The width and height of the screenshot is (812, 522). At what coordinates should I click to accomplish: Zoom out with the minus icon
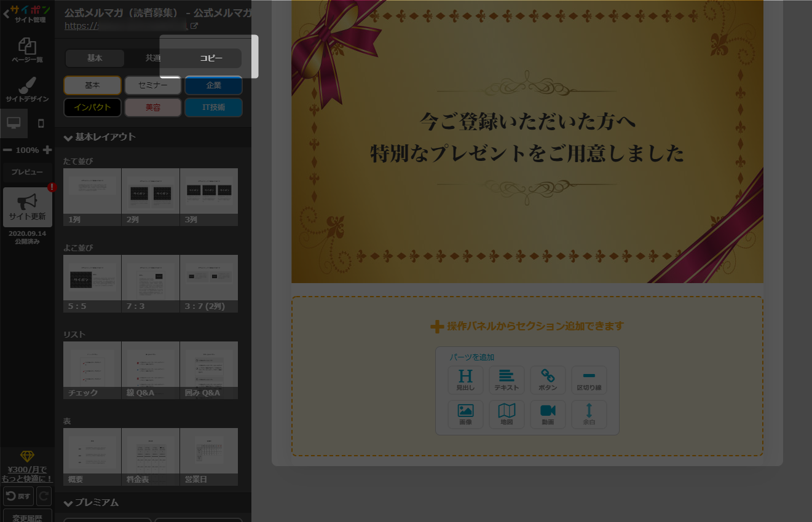pos(7,150)
